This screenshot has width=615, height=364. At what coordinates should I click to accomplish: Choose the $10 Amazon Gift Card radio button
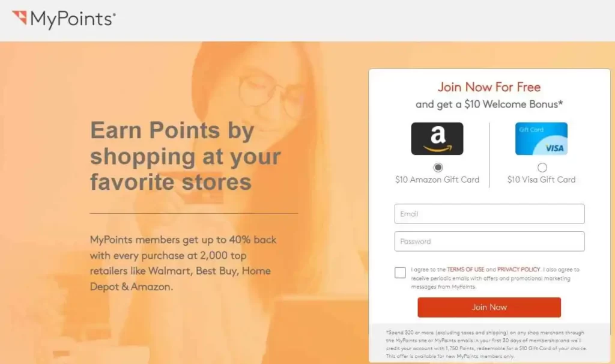438,168
